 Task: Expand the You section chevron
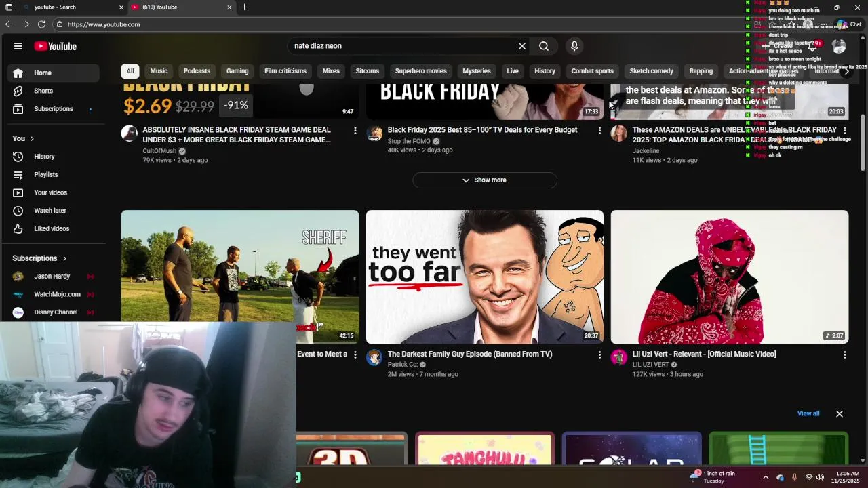tap(32, 139)
